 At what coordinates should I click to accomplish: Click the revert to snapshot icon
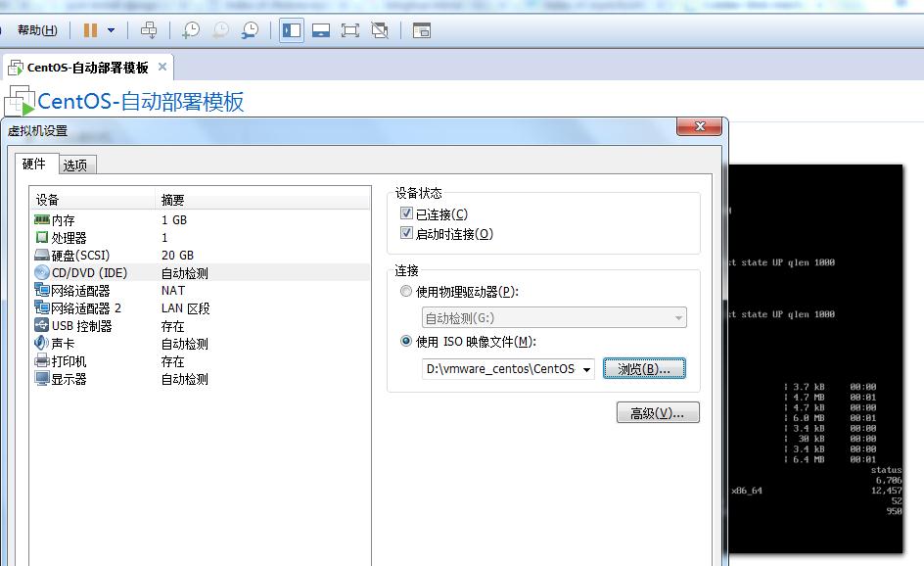[x=220, y=30]
